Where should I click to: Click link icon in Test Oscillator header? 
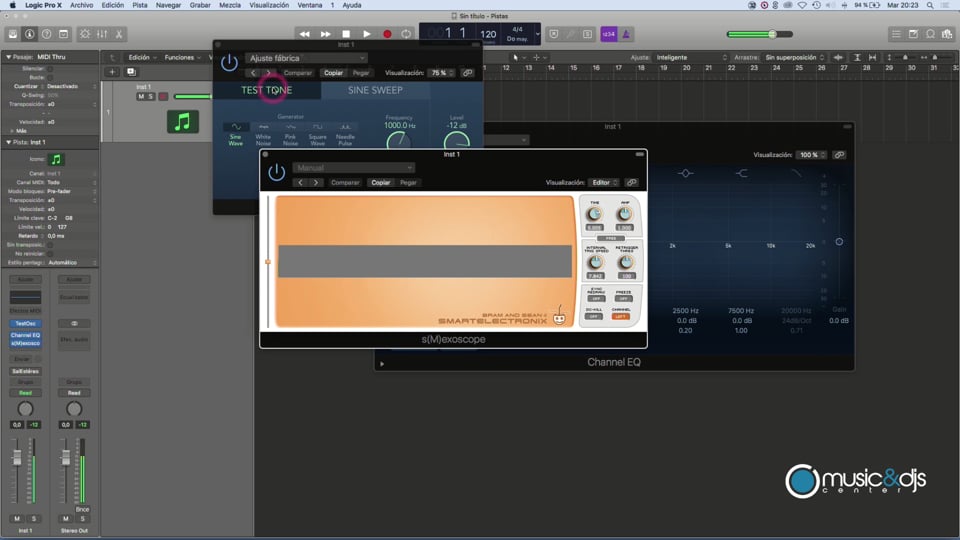tap(467, 73)
